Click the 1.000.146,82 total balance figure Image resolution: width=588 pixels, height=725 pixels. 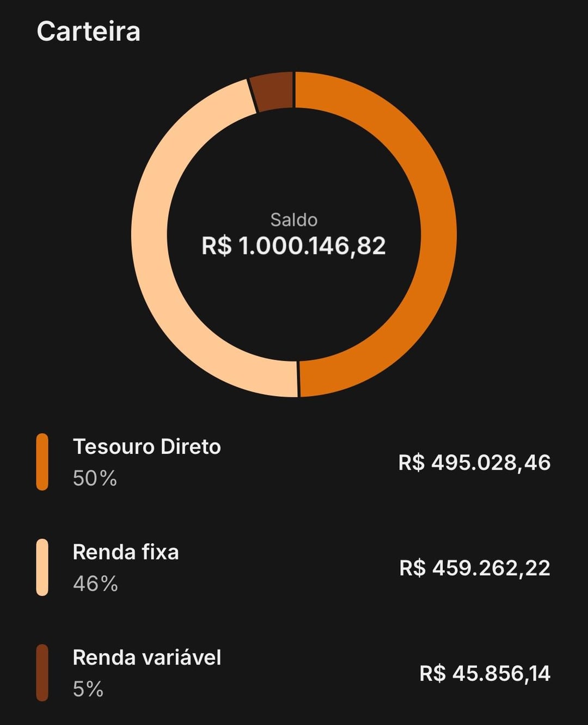click(x=312, y=246)
